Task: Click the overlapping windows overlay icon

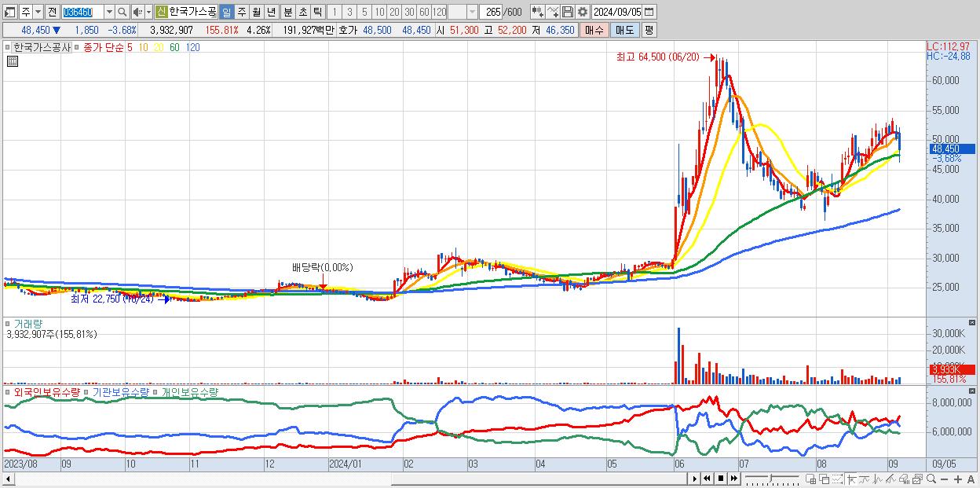Action: pos(825,479)
